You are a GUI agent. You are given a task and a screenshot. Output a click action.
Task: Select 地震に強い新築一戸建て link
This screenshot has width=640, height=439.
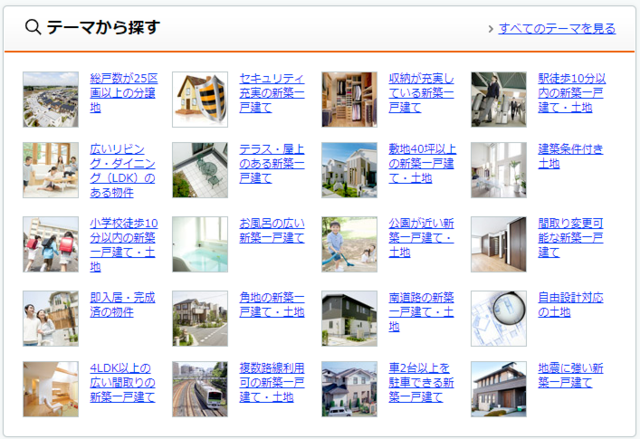(571, 376)
